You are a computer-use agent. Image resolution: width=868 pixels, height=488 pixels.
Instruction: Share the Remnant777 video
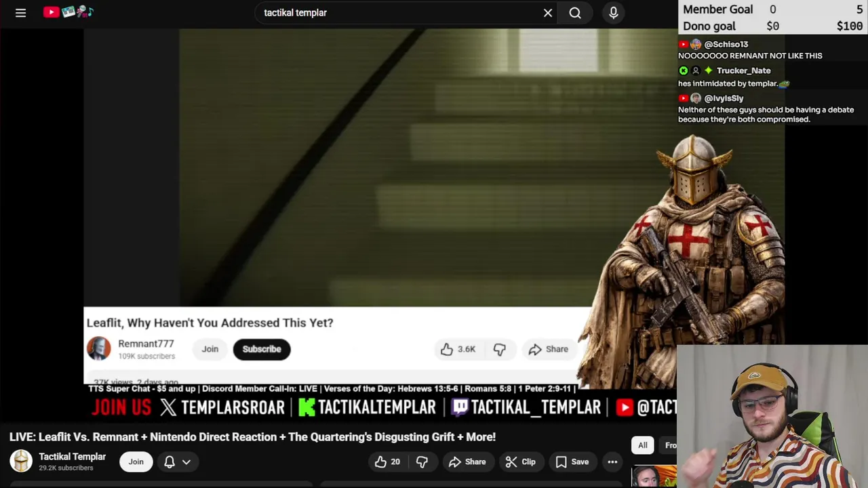click(x=548, y=349)
